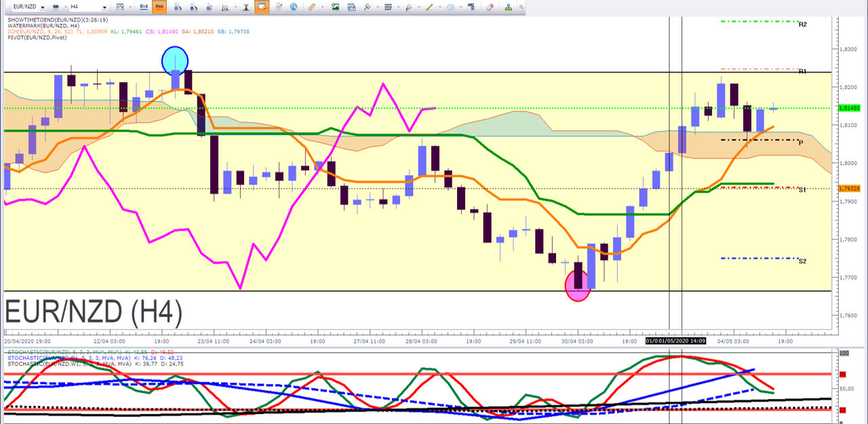Viewport: 868px width, 424px height.
Task: Click the first magnifier zoom icon
Action: (177, 7)
